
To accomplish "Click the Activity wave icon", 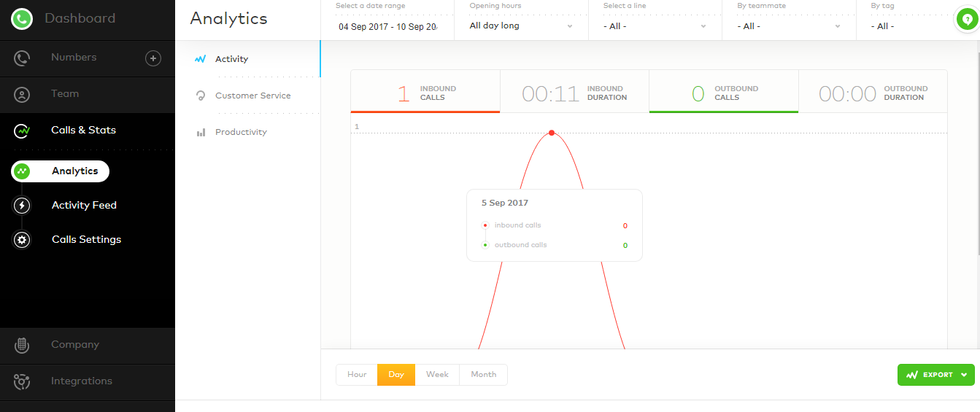I will pyautogui.click(x=200, y=60).
